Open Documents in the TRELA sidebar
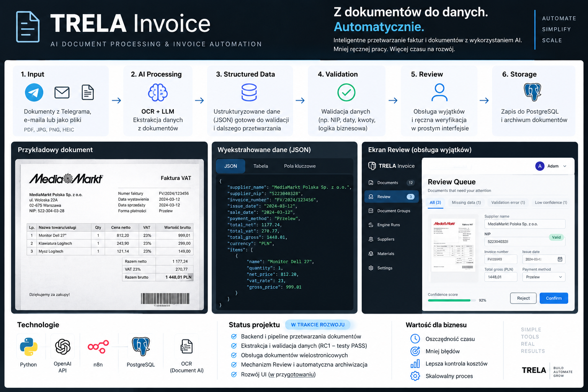 391,183
